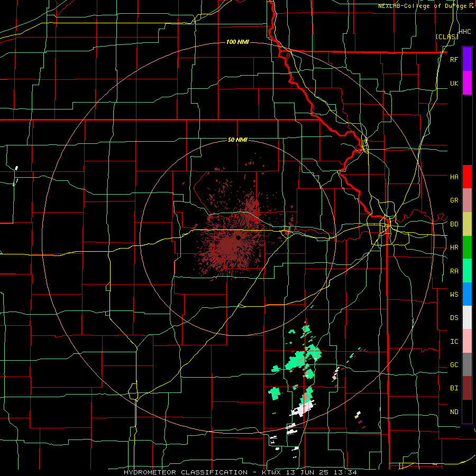The width and height of the screenshot is (476, 476).
Task: Click the ND black legend swatch
Action: tap(467, 411)
